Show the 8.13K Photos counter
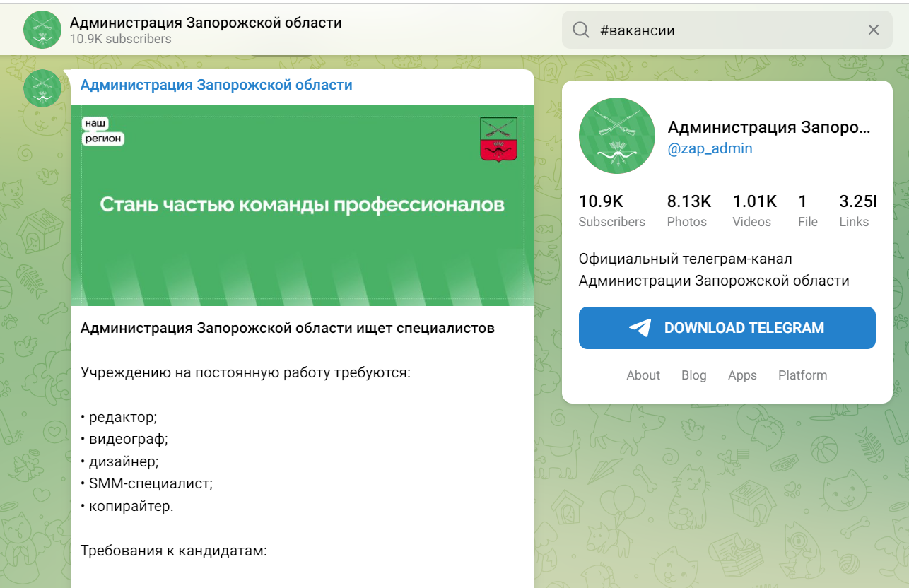Image resolution: width=909 pixels, height=588 pixels. [x=688, y=211]
